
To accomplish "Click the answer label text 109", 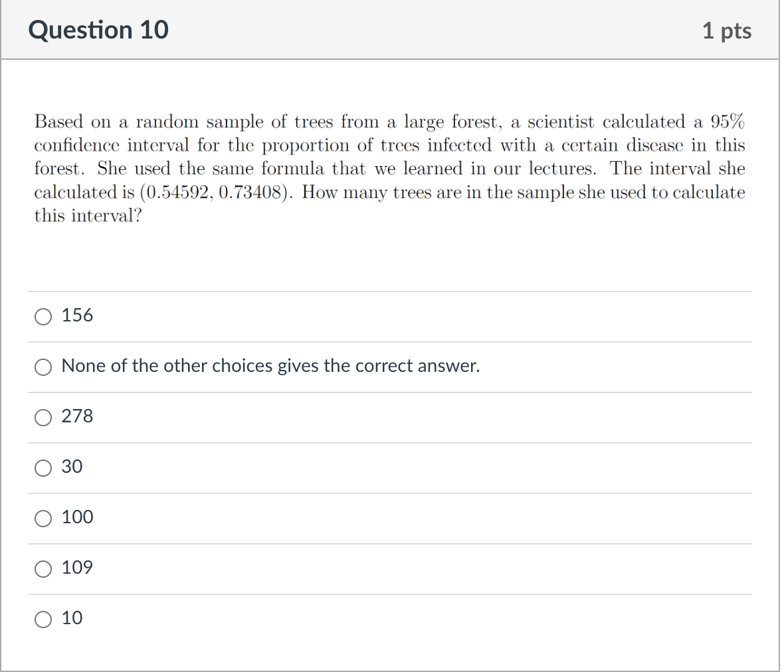I will [x=77, y=568].
